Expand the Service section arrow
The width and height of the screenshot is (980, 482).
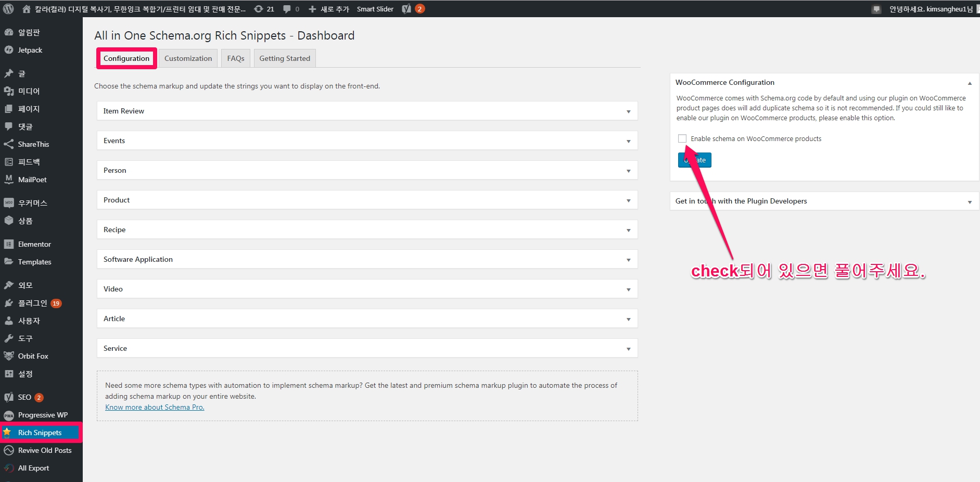(x=628, y=349)
